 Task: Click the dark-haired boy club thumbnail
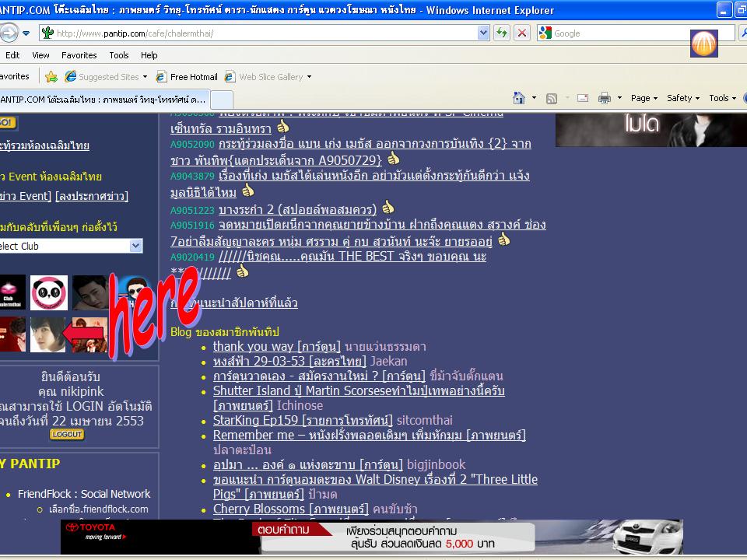pyautogui.click(x=47, y=334)
